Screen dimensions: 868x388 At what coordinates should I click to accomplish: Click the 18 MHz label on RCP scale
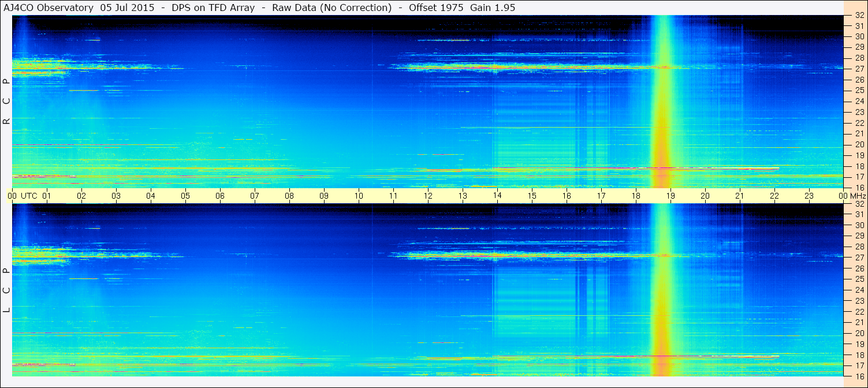pos(859,166)
